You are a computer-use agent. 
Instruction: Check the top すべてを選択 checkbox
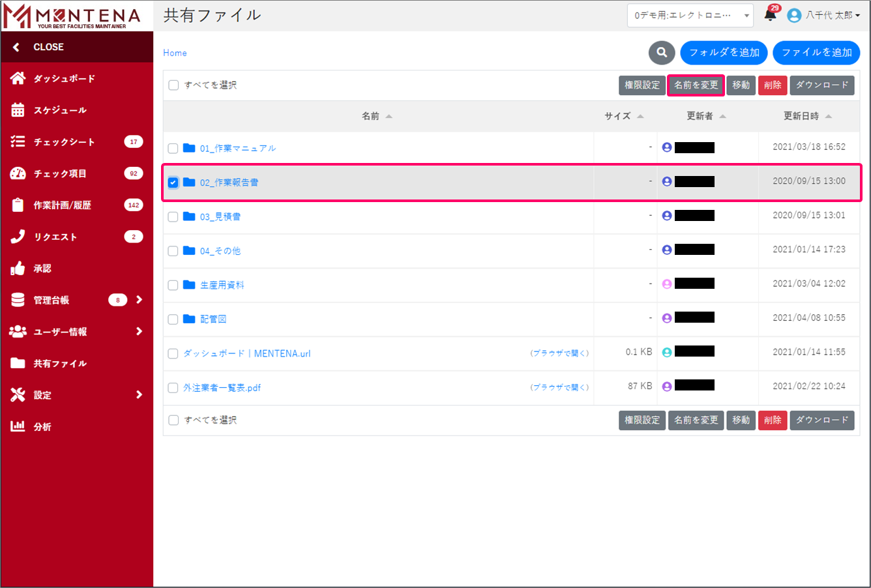[173, 85]
